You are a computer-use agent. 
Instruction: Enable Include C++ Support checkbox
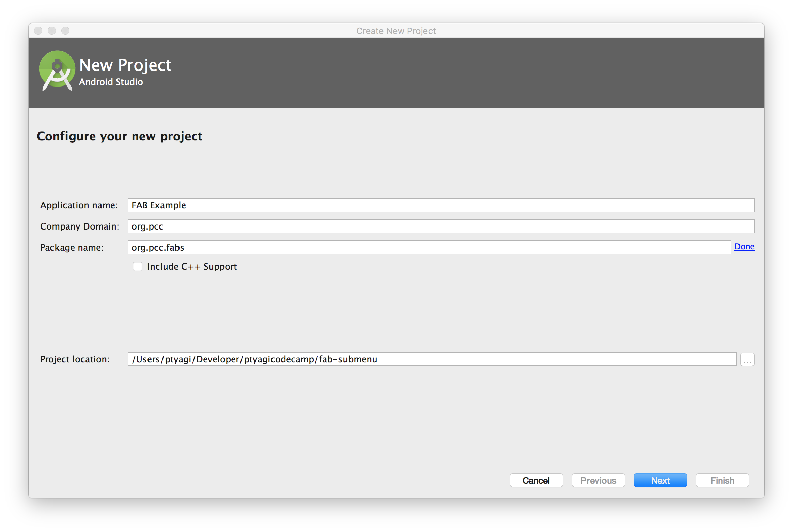[138, 266]
